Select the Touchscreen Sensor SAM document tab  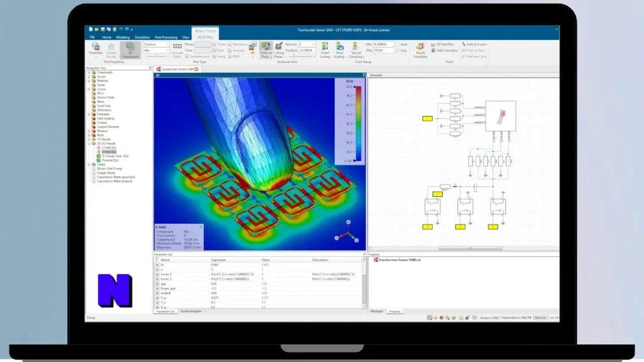point(177,69)
